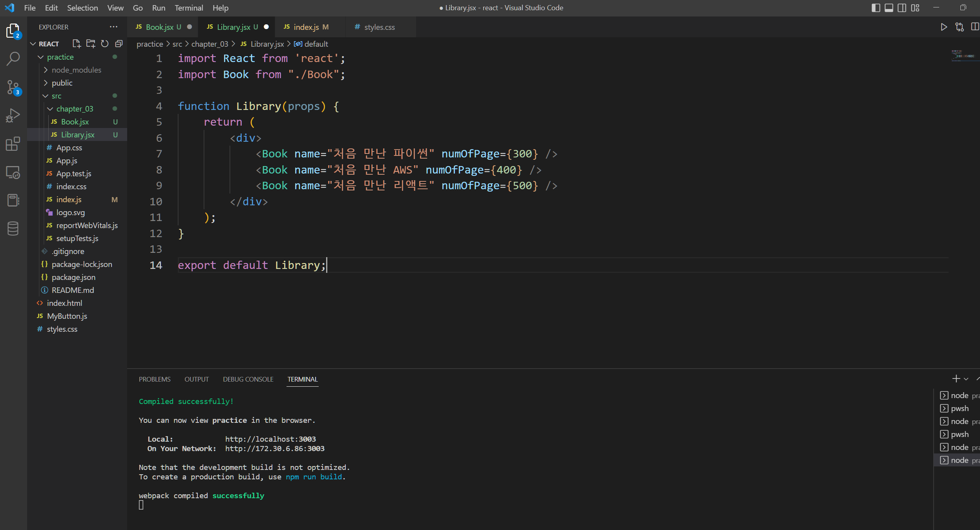Open the Terminal menu
The image size is (980, 530).
(x=189, y=8)
